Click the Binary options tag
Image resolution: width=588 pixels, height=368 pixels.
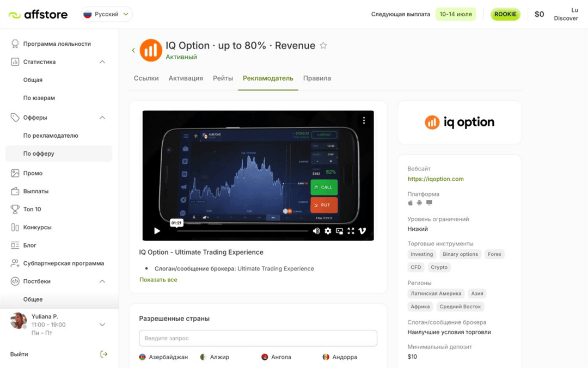point(460,254)
